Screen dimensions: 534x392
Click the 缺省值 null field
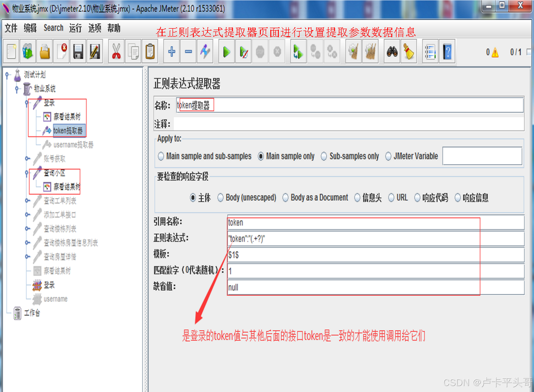click(376, 287)
